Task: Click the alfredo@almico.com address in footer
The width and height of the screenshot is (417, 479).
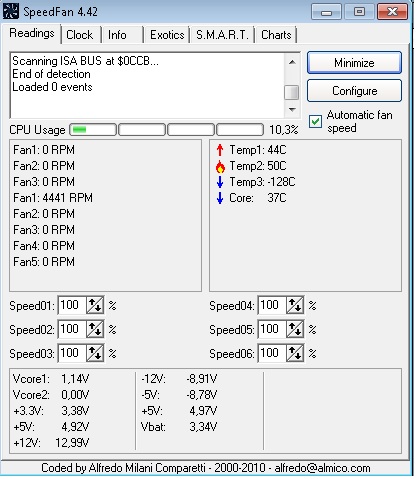Action: point(322,468)
